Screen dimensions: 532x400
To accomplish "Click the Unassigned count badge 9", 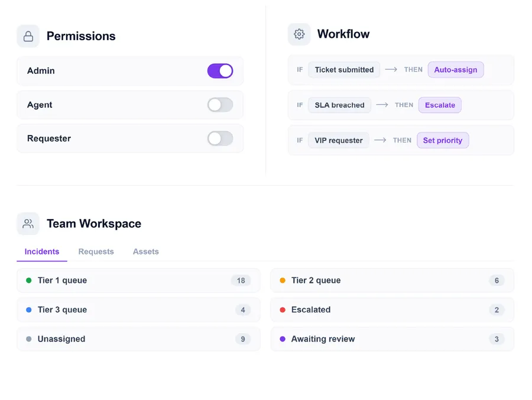I will [x=243, y=339].
